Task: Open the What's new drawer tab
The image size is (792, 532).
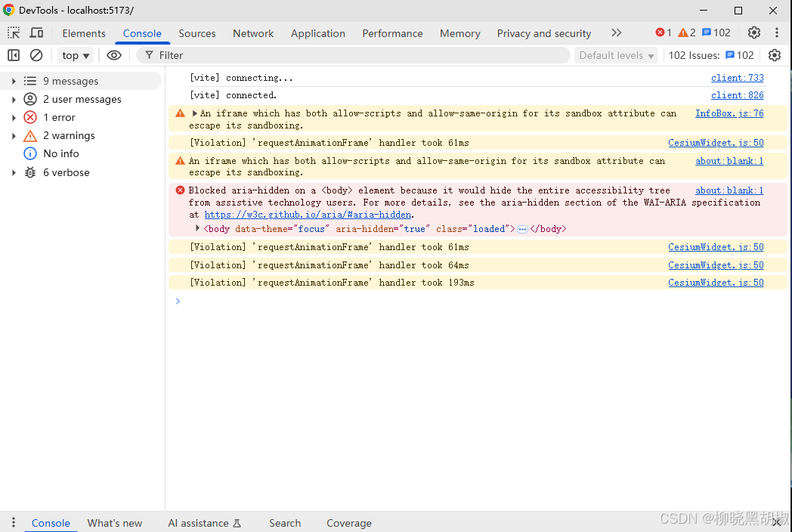Action: pyautogui.click(x=115, y=523)
